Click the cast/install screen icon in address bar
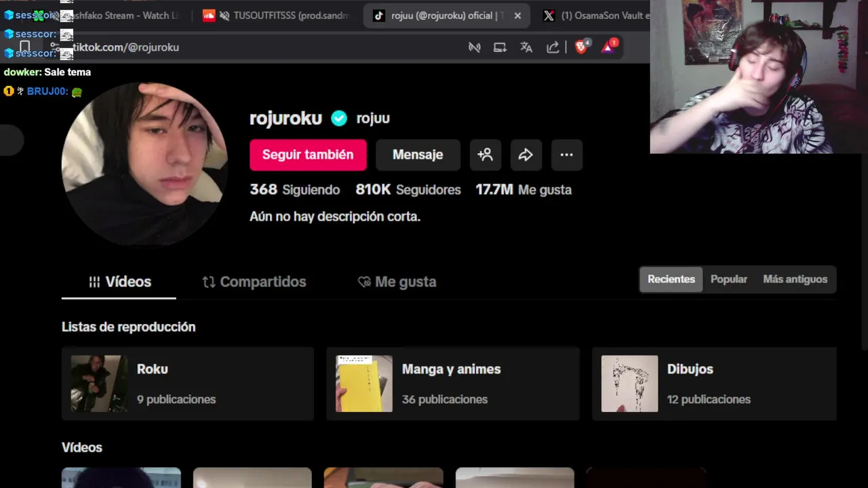 (x=500, y=47)
